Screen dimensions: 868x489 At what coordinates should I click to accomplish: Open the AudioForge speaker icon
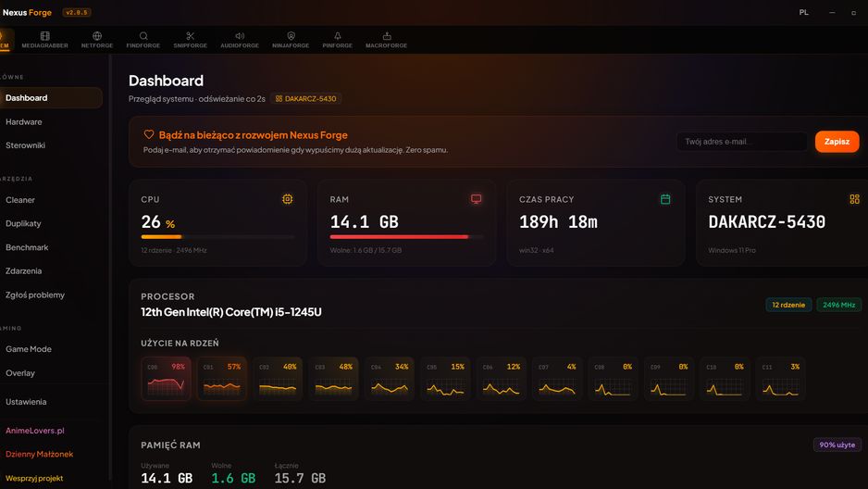[240, 36]
